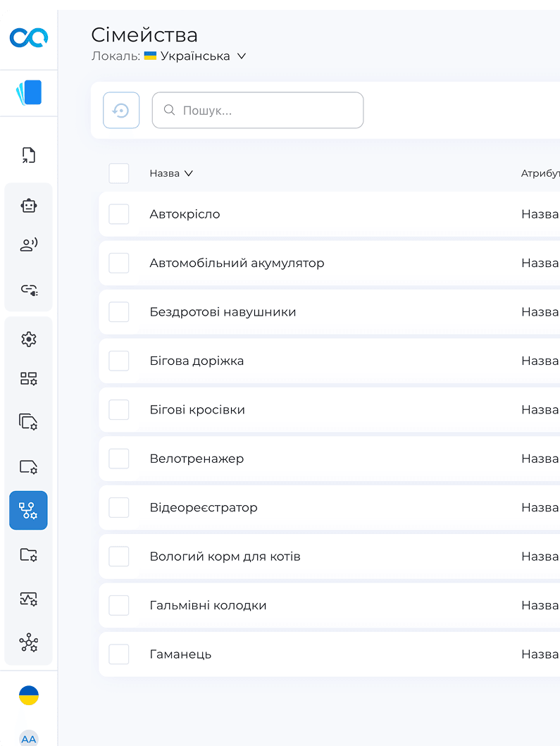Check the Бездротові навушники row checkbox
The height and width of the screenshot is (746, 560).
click(x=119, y=312)
